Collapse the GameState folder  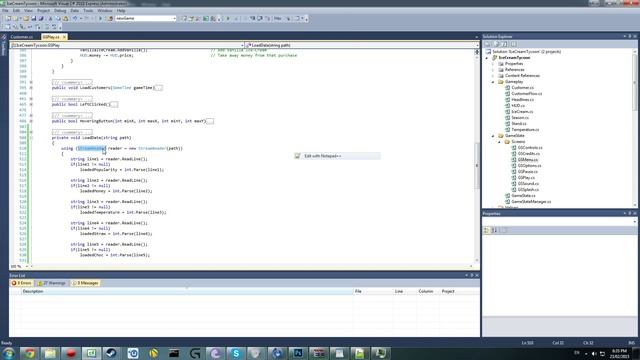(x=493, y=136)
